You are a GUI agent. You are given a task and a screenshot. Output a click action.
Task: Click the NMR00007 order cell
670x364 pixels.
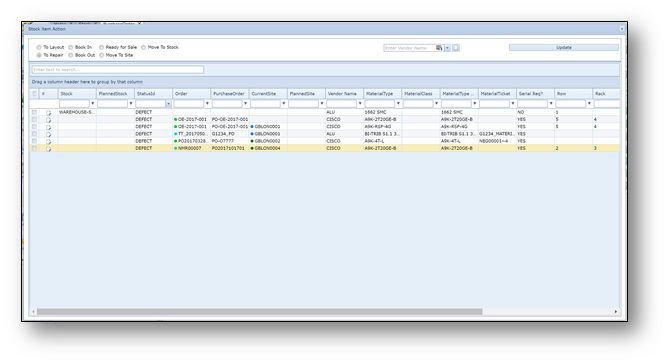pos(191,148)
